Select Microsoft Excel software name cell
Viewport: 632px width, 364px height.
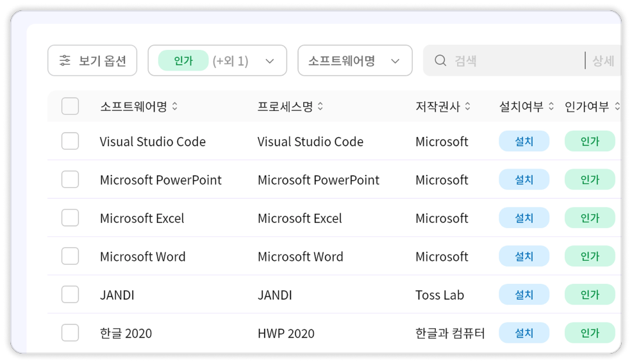142,218
